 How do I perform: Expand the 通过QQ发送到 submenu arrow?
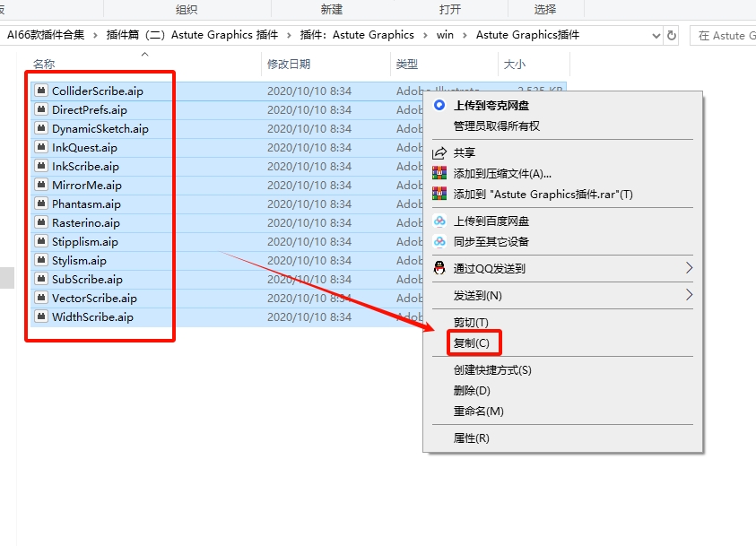click(691, 267)
